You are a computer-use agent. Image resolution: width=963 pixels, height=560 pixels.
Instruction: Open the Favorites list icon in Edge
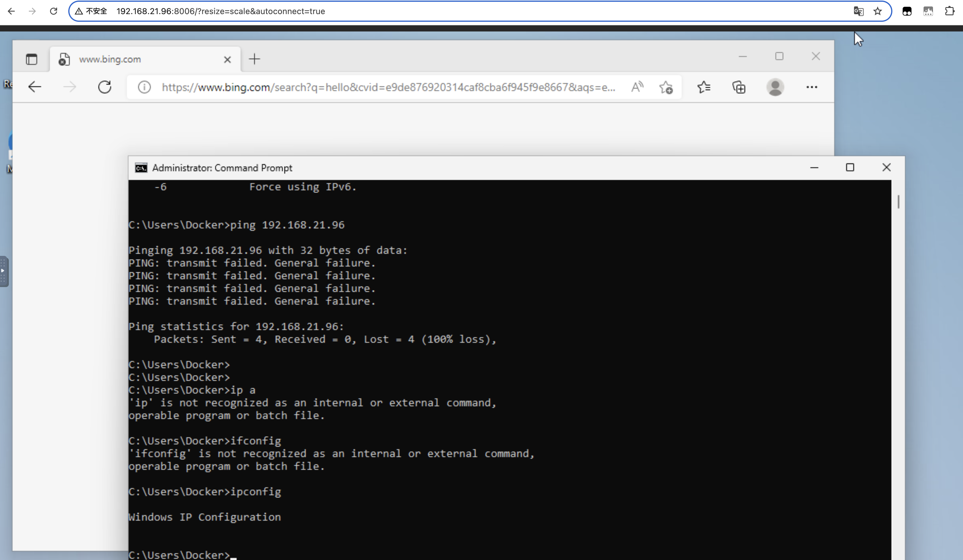tap(703, 87)
